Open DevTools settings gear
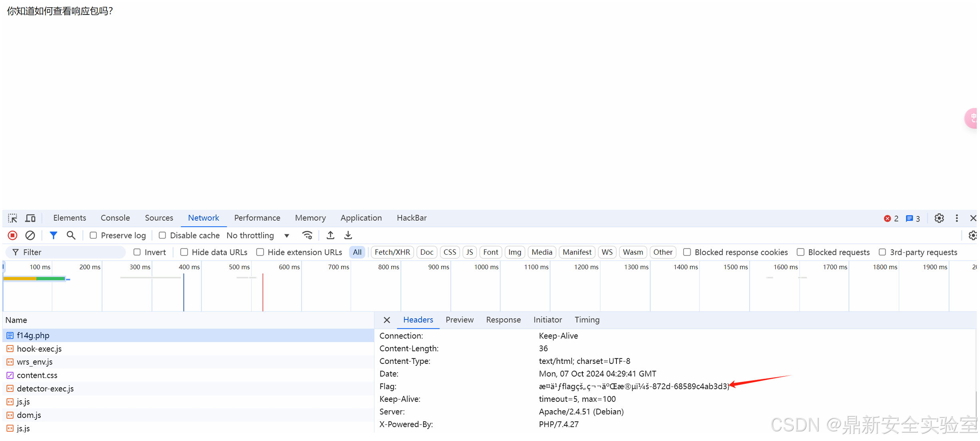 939,218
